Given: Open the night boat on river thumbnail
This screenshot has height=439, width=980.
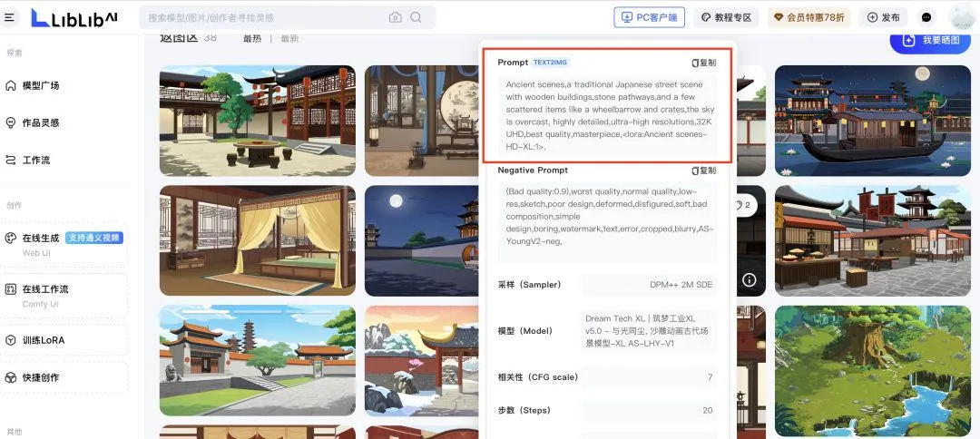Looking at the screenshot, I should click(x=873, y=121).
